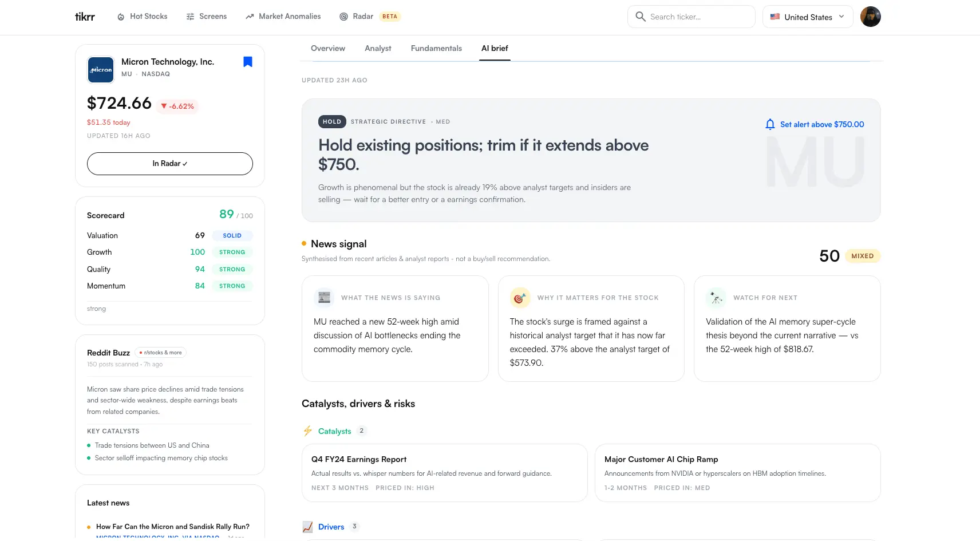Click Sector selloff impacting memory chip stocks
The image size is (980, 541).
(x=161, y=458)
